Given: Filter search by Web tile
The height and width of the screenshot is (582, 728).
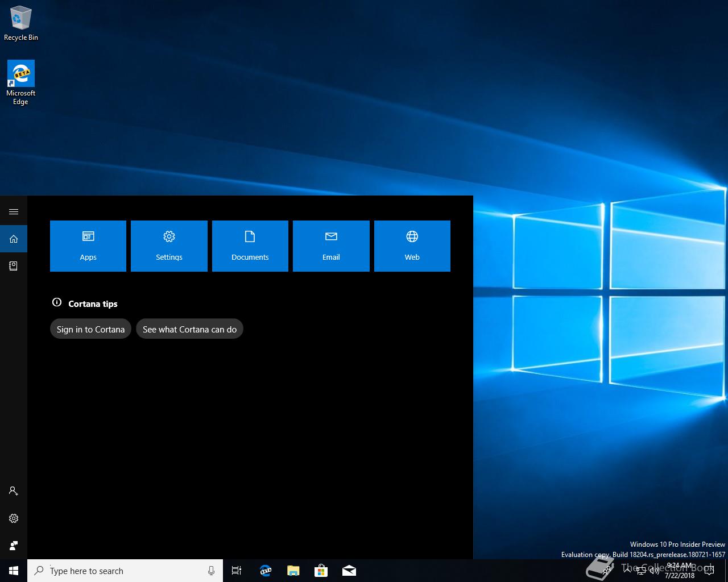Looking at the screenshot, I should 412,246.
